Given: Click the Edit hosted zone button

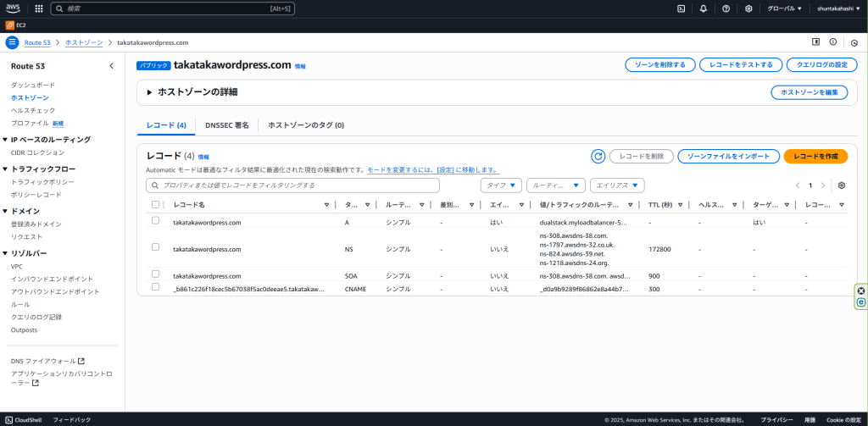Looking at the screenshot, I should (x=810, y=92).
